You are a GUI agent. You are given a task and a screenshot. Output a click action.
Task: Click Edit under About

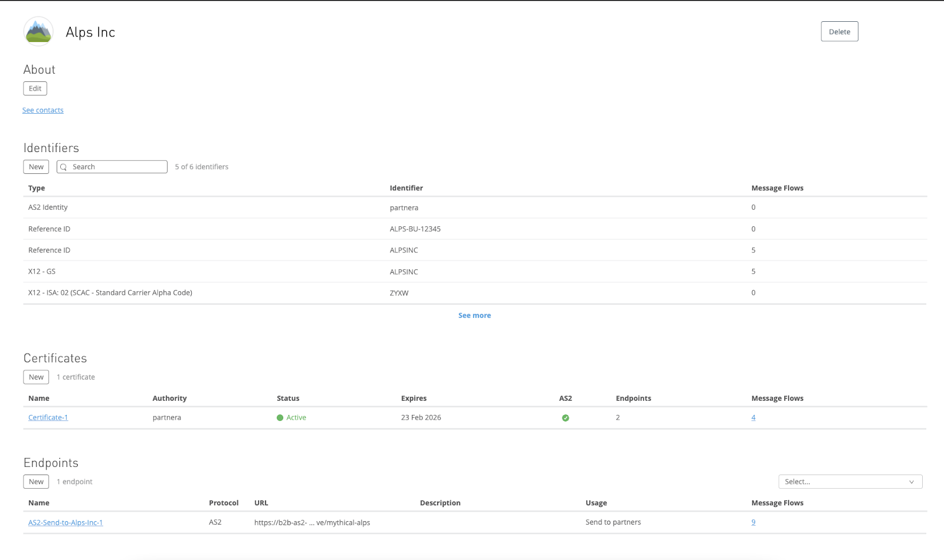click(35, 88)
